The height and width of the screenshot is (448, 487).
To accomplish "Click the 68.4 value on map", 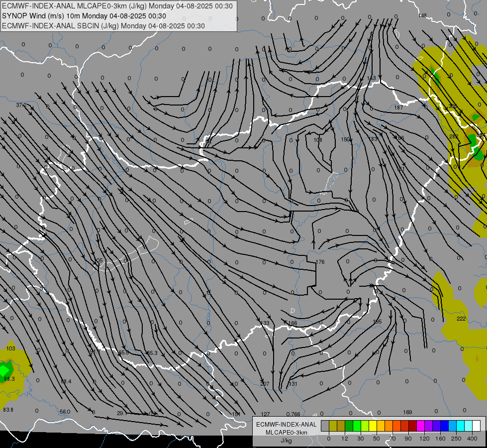I will pyautogui.click(x=66, y=381).
